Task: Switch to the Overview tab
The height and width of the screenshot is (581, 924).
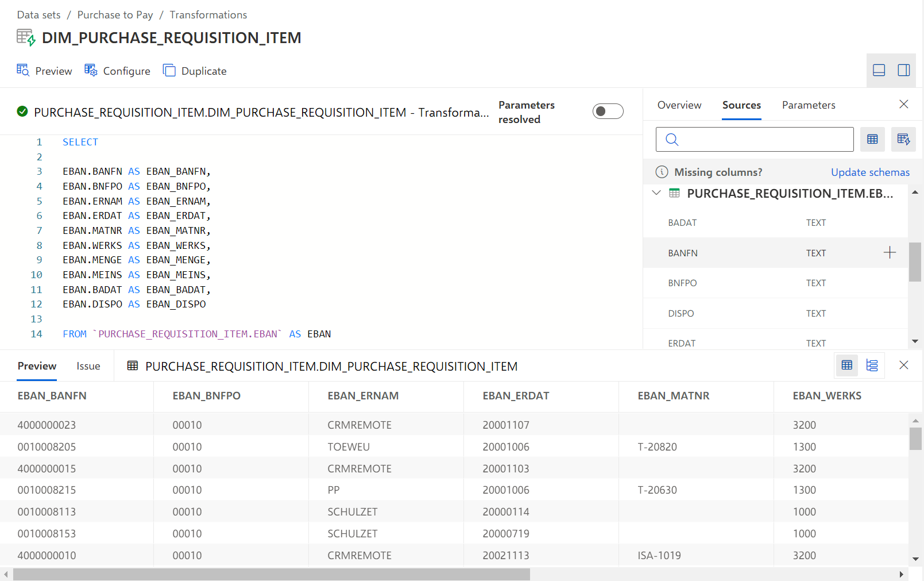Action: [x=679, y=105]
